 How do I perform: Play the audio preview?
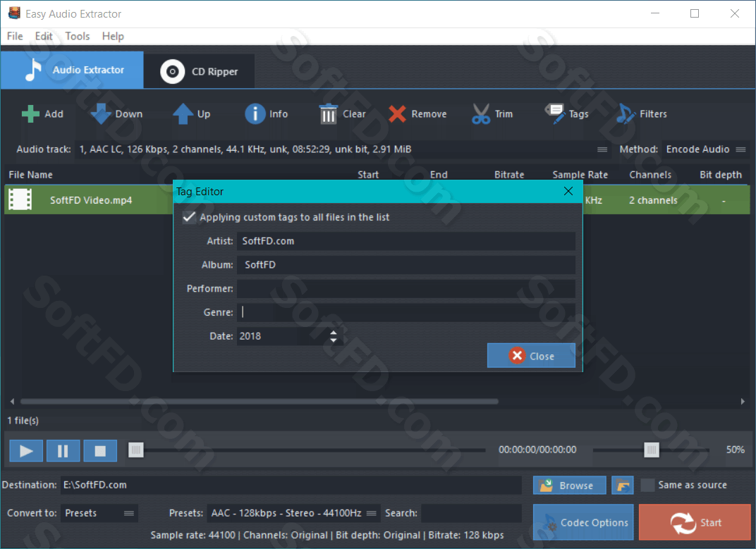pos(26,450)
